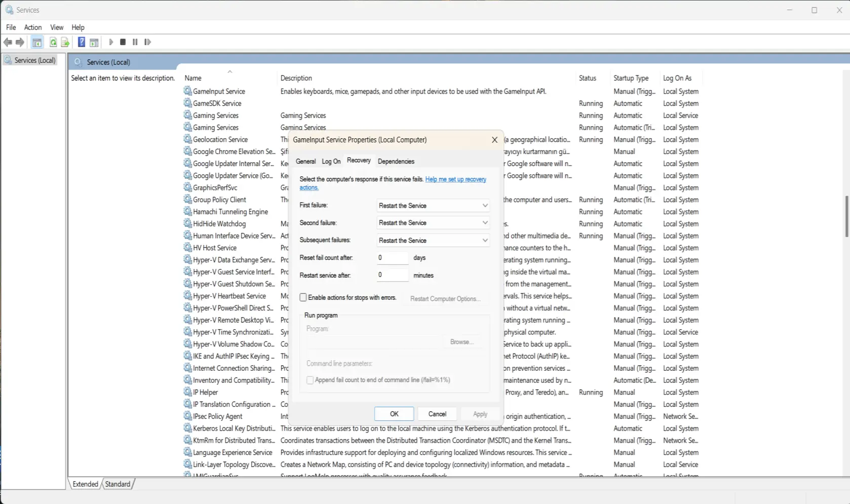
Task: Sort by the Log On As column header
Action: click(680, 78)
